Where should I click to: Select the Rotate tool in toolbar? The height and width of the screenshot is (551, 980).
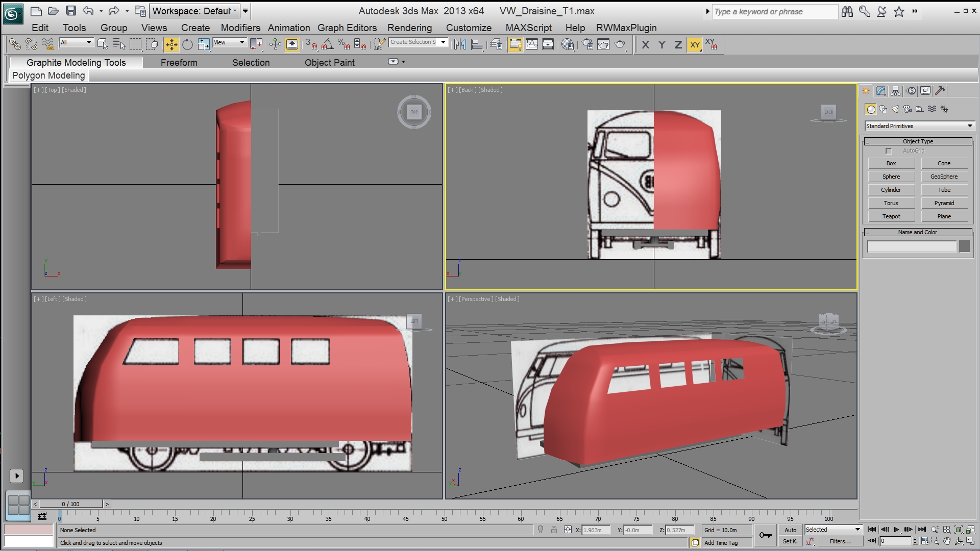(187, 45)
